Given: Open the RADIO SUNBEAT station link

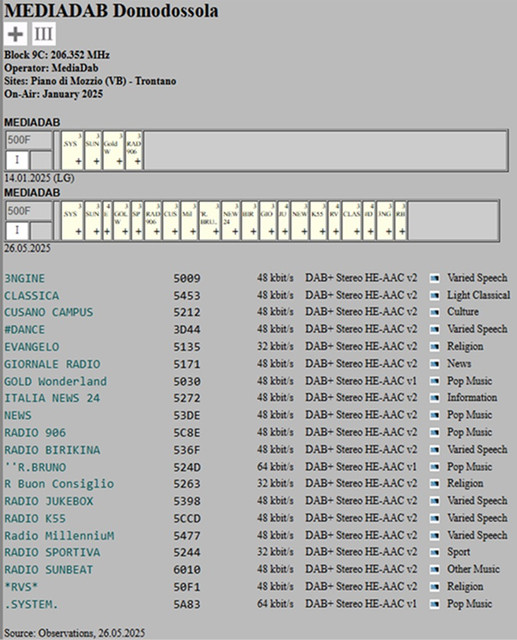Looking at the screenshot, I should tap(49, 569).
